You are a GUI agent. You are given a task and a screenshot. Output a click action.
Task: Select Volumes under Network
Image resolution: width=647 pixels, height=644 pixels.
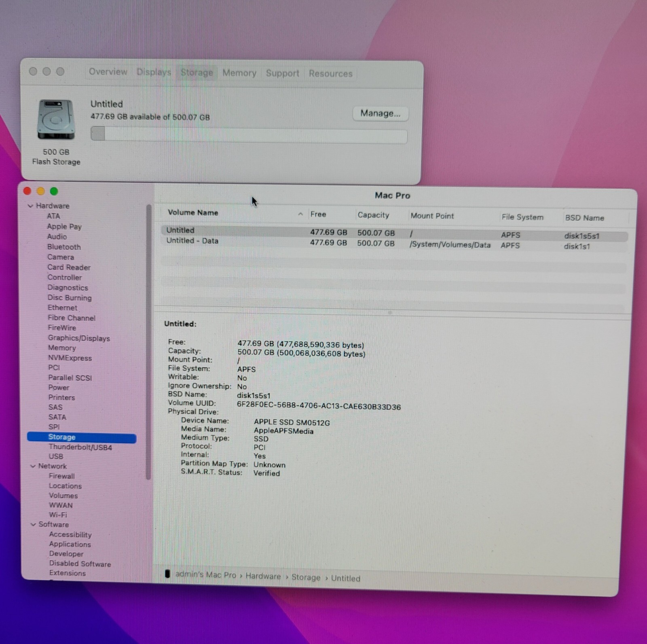pyautogui.click(x=63, y=496)
